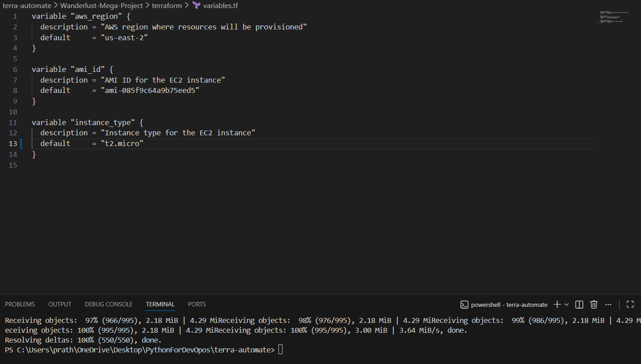Open the launch profile dropdown chevron
Image resolution: width=641 pixels, height=364 pixels.
tap(566, 305)
